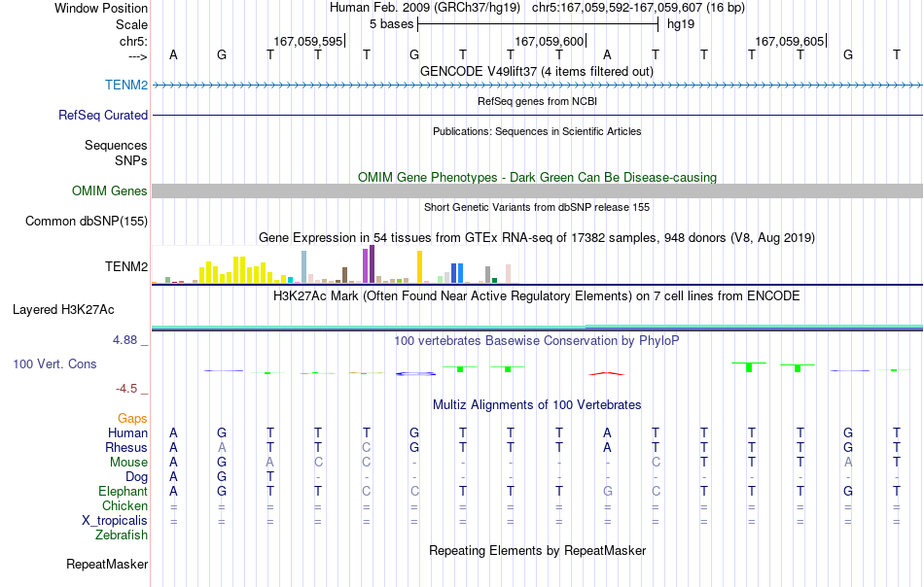The image size is (924, 587).
Task: Click the OMIM Genes track label
Action: (109, 190)
